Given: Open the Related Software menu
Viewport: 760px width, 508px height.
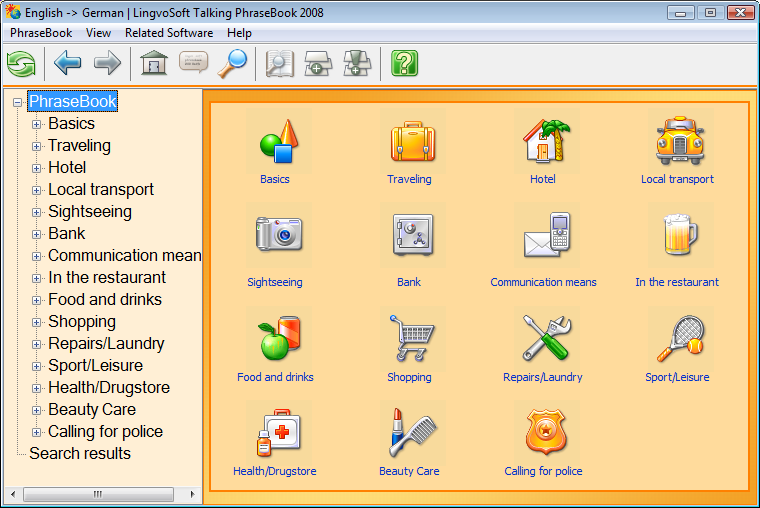Looking at the screenshot, I should (169, 33).
